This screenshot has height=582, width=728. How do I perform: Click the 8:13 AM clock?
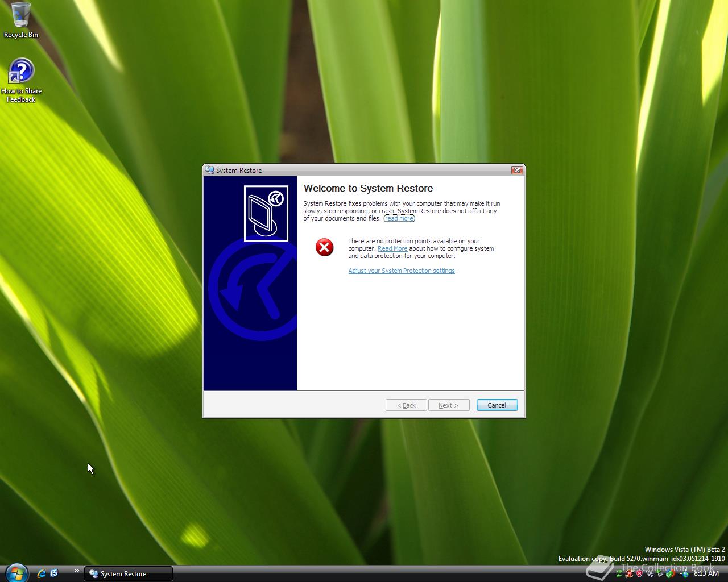[706, 573]
